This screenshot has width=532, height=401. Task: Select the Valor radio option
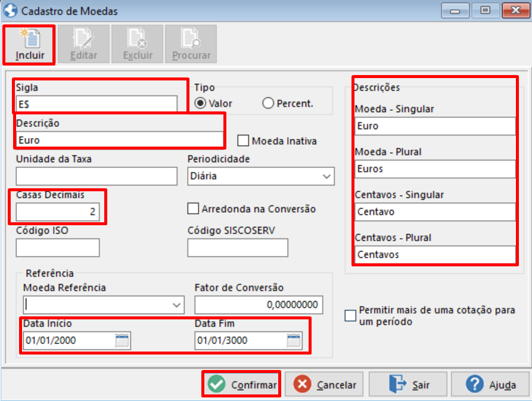click(x=201, y=103)
